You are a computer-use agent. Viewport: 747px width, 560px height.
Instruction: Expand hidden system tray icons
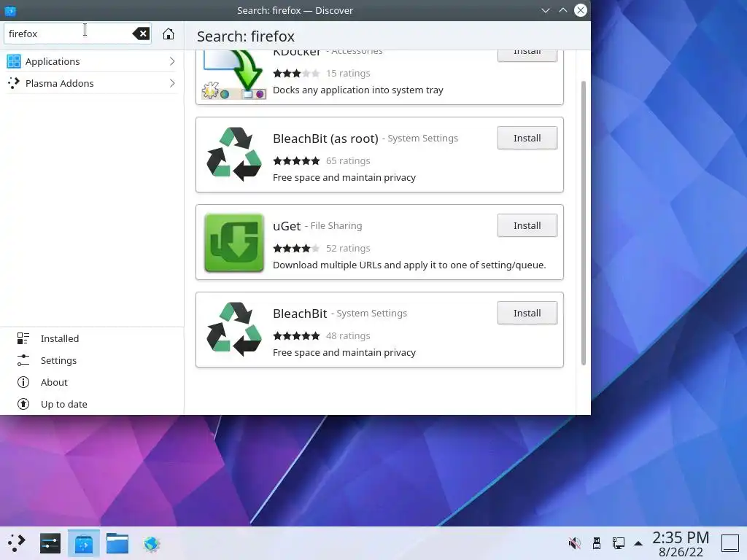(638, 543)
